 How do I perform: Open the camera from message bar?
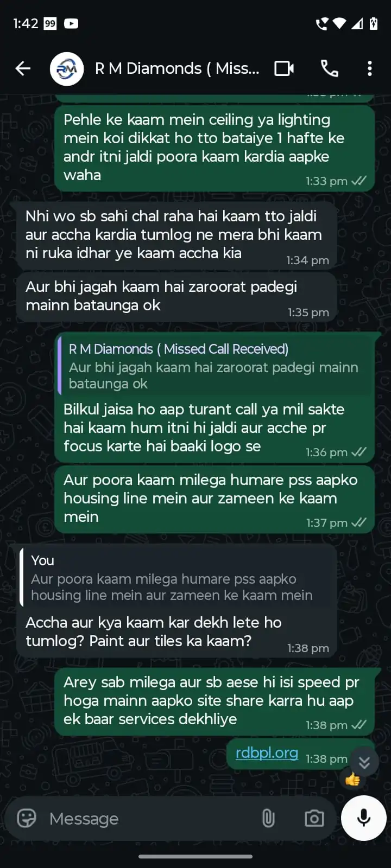314,818
